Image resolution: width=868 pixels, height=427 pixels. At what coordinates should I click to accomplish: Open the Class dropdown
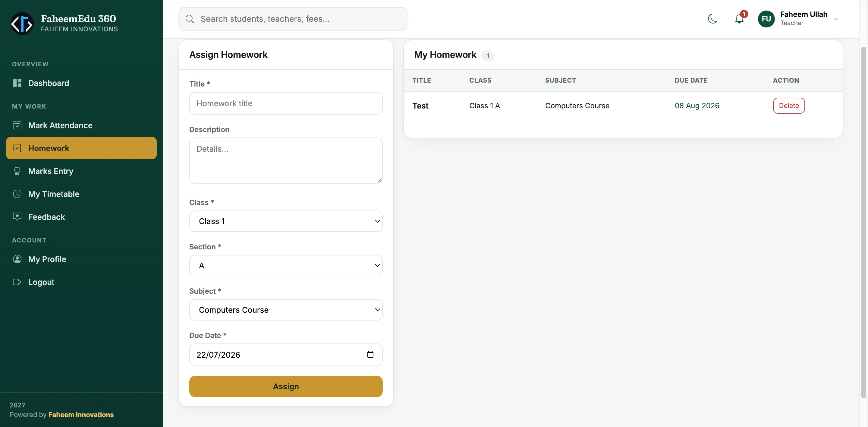(x=286, y=221)
